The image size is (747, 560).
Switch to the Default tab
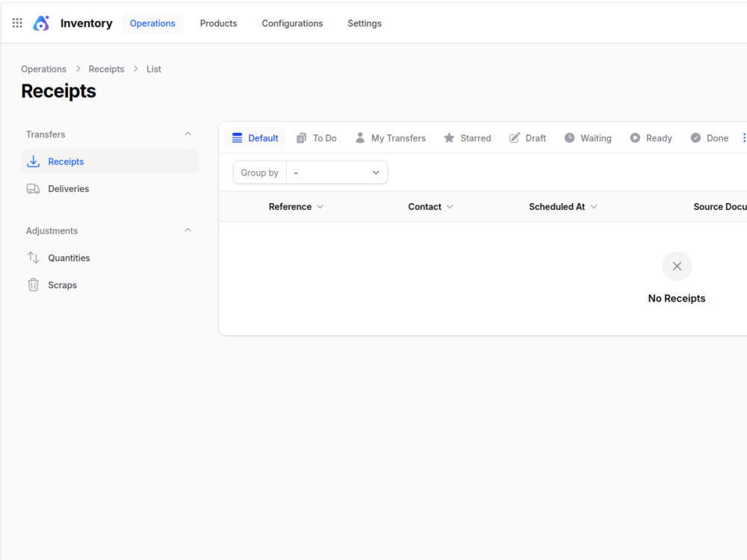pos(255,138)
